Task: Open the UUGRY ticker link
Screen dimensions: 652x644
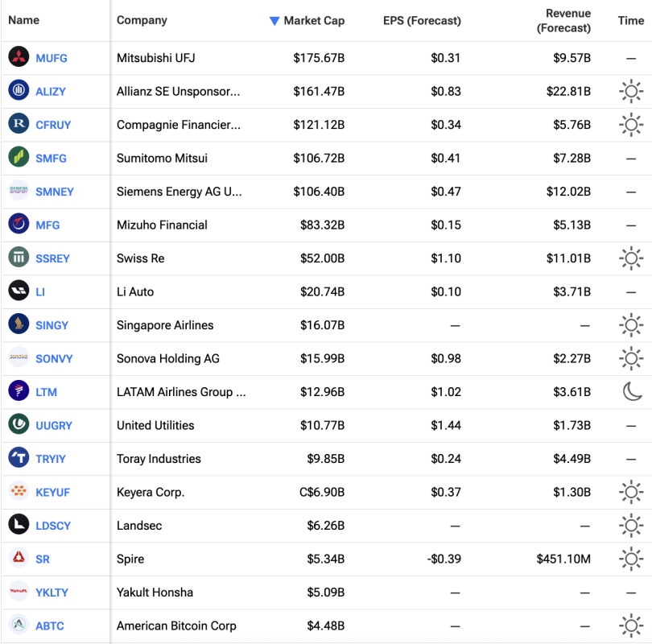Action: coord(54,425)
